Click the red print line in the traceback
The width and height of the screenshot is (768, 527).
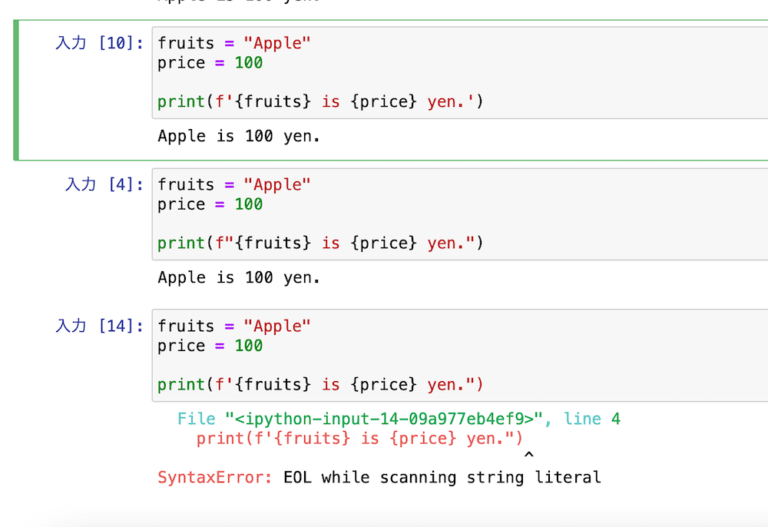point(359,438)
